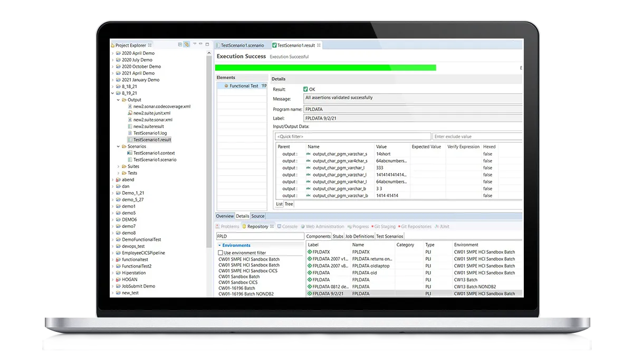The height and width of the screenshot is (364, 633).
Task: Click the Web Administration globe icon
Action: [x=303, y=226]
